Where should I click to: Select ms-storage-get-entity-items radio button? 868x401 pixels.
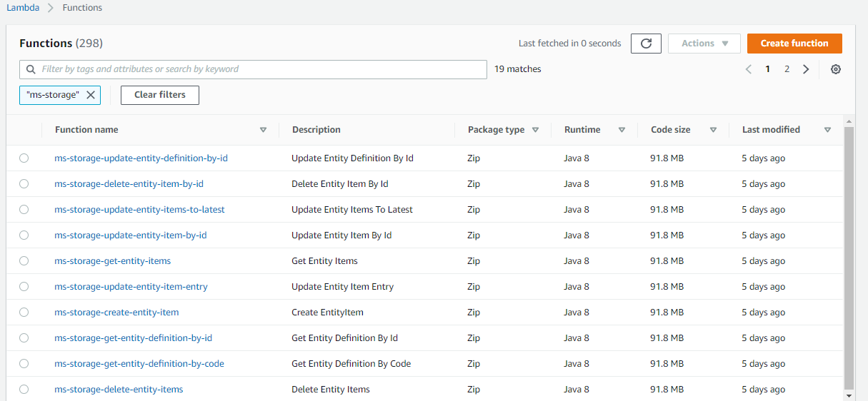click(24, 261)
